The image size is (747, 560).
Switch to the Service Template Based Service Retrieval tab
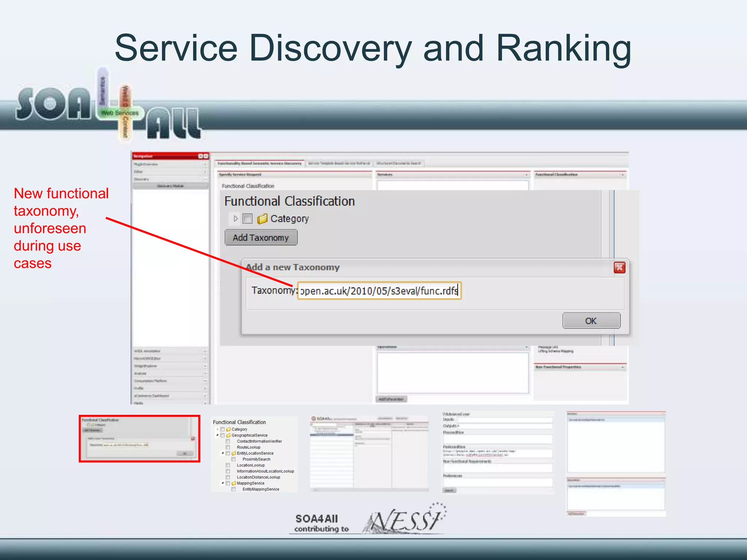[339, 163]
